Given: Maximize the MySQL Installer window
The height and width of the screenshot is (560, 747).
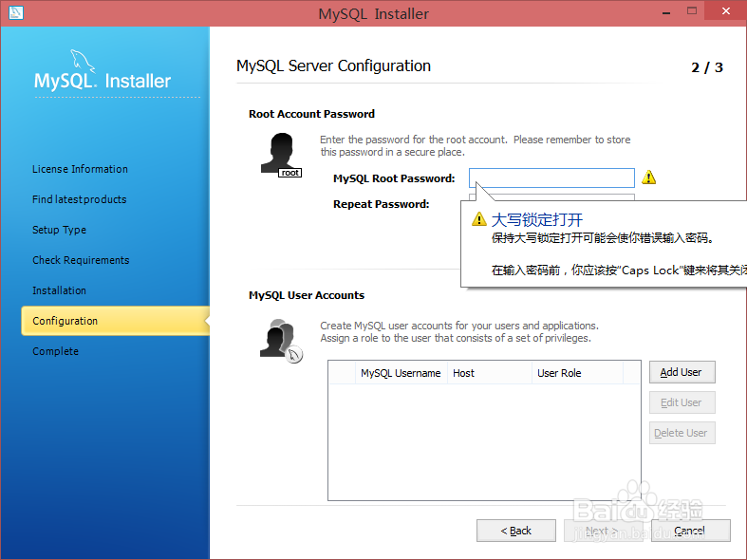Looking at the screenshot, I should [x=692, y=11].
